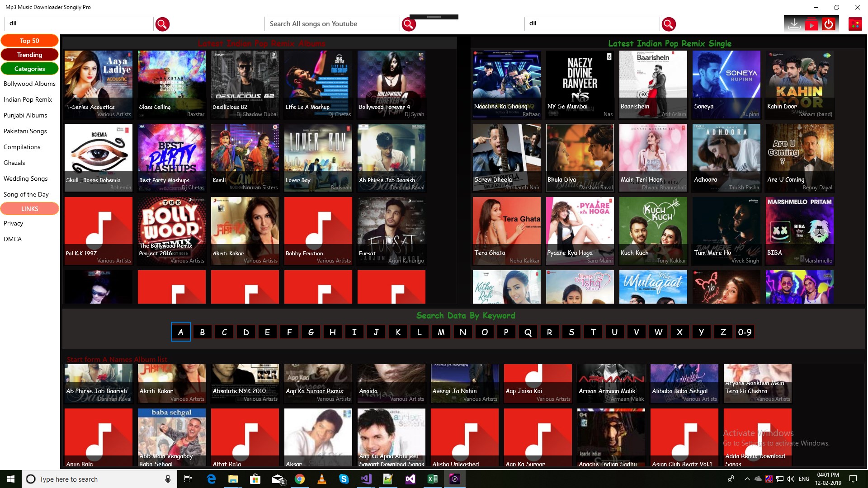Select Punjabi Albums in sidebar
The width and height of the screenshot is (868, 488).
pos(25,115)
